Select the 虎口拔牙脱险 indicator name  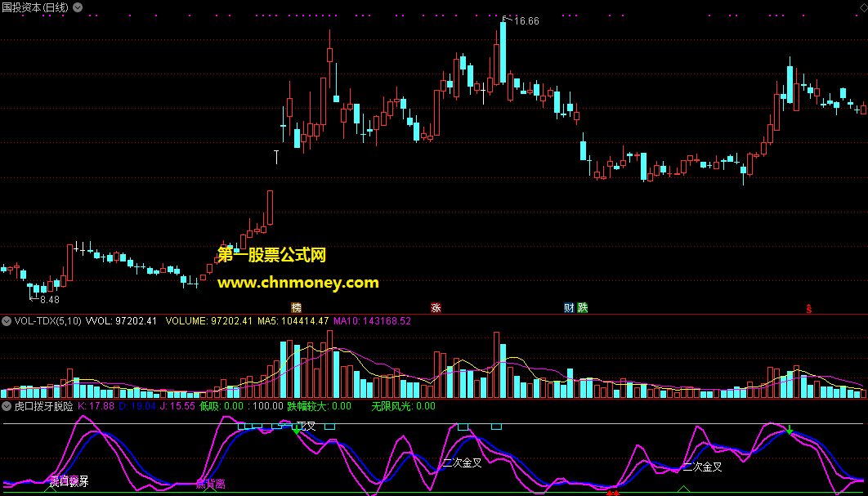pos(44,406)
